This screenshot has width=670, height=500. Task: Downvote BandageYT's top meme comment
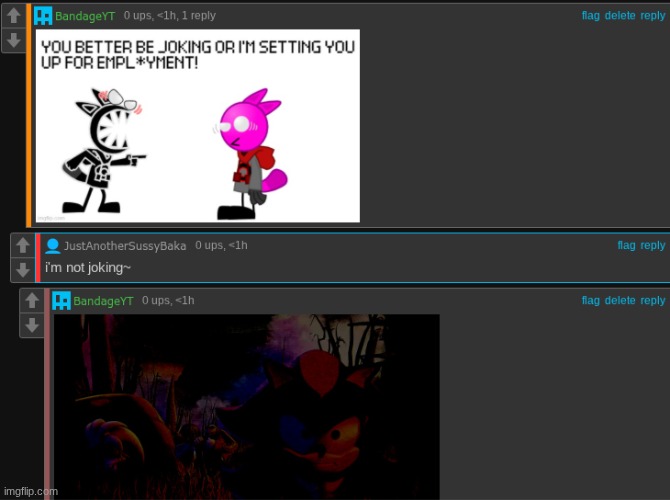click(x=14, y=40)
